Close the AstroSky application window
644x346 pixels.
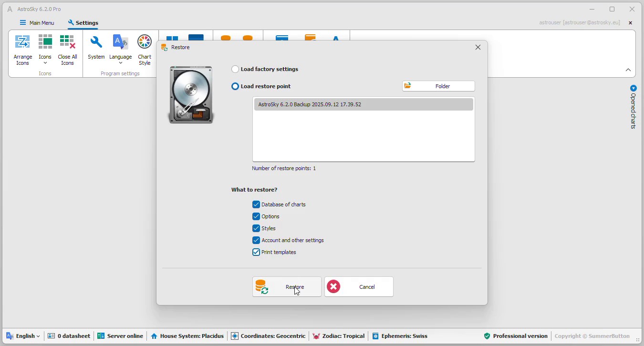632,9
